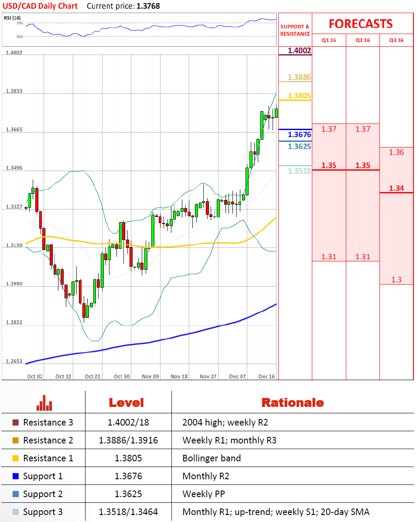Click the 1.3518 support level label
The height and width of the screenshot is (522, 420).
pyautogui.click(x=299, y=171)
